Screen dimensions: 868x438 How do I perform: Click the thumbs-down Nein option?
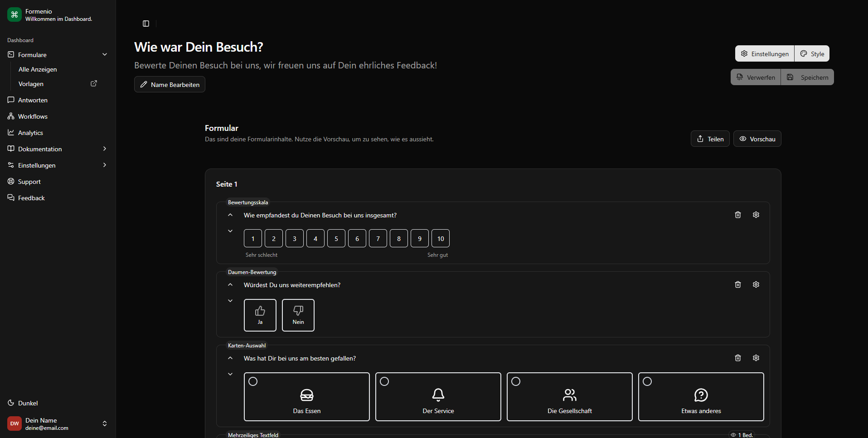pos(298,315)
